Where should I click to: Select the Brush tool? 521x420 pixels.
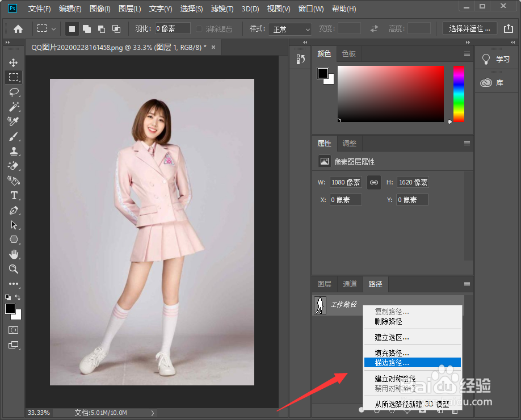click(14, 136)
